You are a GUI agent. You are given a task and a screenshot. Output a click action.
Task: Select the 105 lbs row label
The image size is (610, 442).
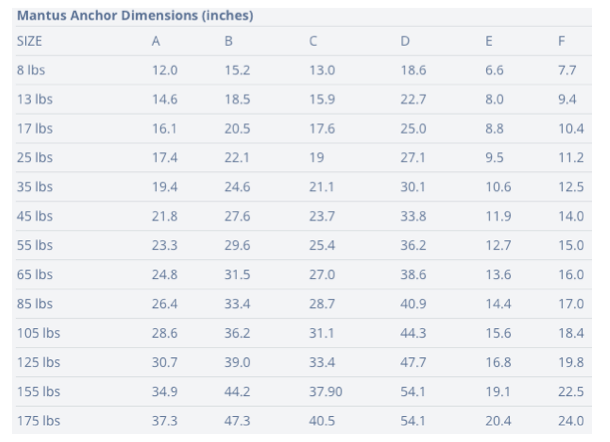pos(38,333)
